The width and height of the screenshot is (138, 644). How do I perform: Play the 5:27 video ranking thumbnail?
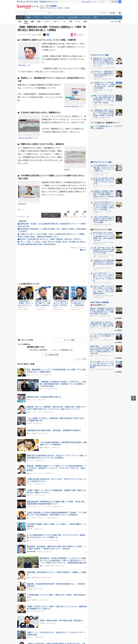119,250
